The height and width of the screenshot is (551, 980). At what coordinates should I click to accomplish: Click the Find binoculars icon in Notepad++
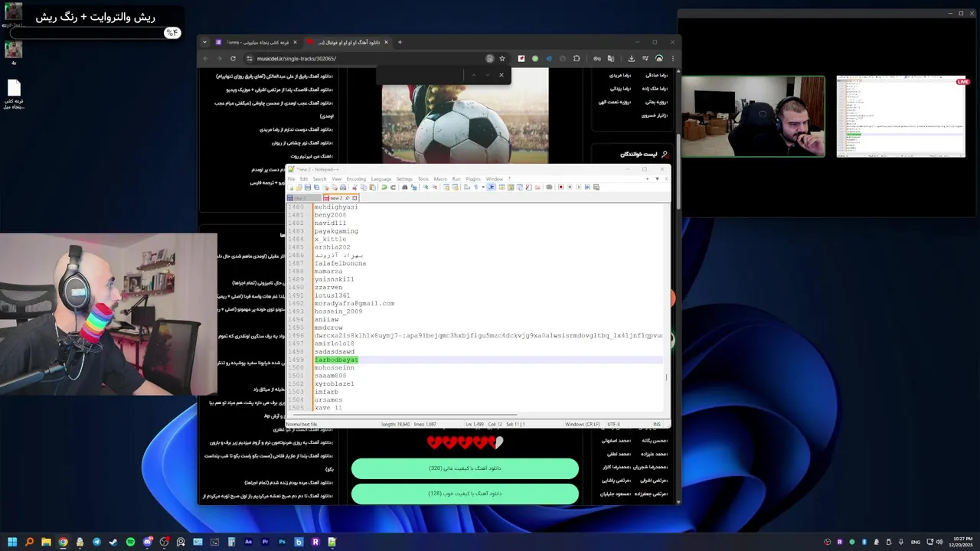click(405, 187)
